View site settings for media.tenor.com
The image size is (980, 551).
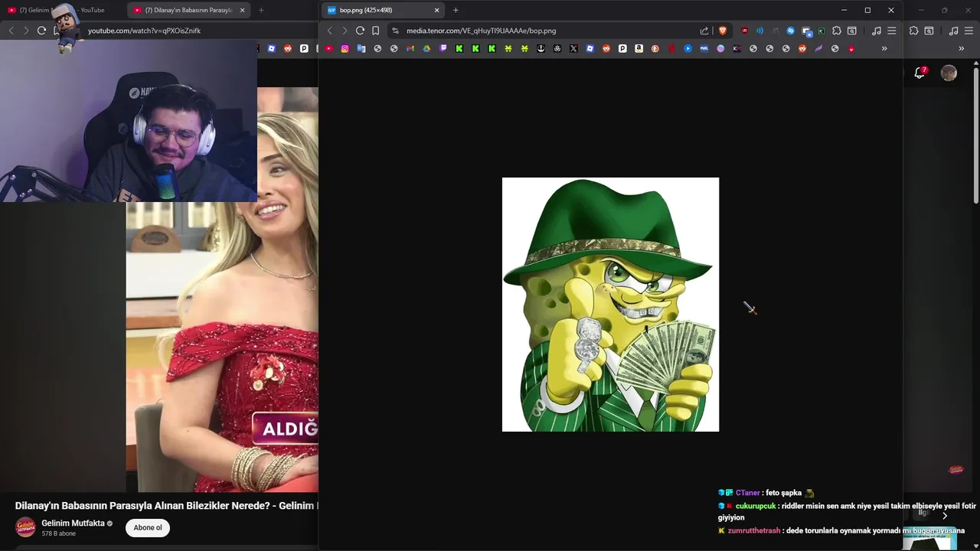[x=395, y=31]
